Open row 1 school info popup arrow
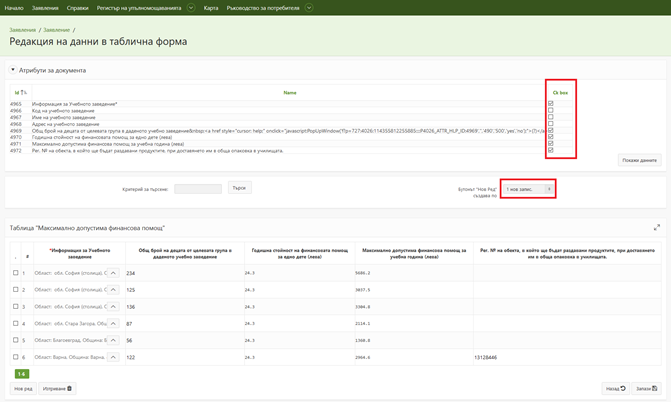The height and width of the screenshot is (402, 671). 113,273
